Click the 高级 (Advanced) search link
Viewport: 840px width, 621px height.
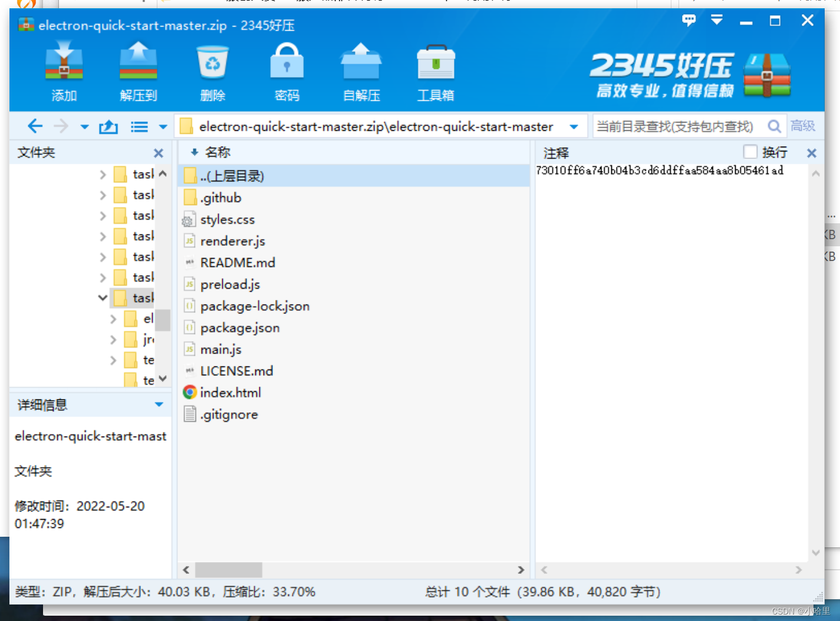[x=803, y=126]
